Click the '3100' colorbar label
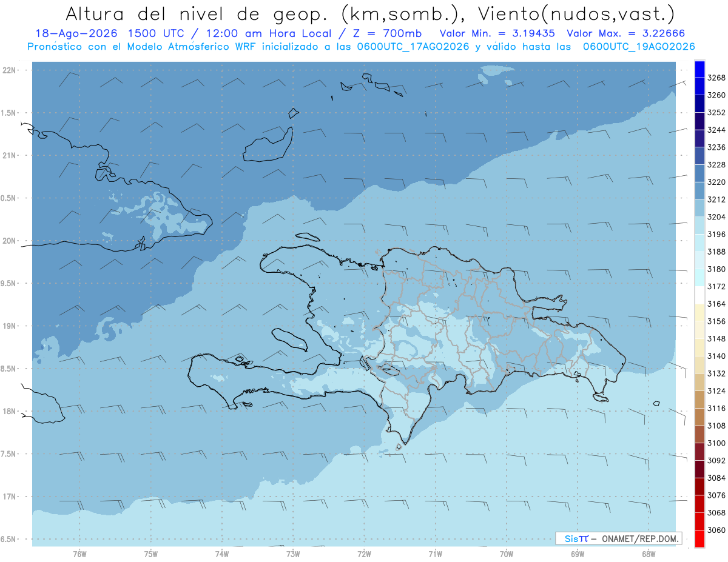The image size is (728, 562). [716, 443]
